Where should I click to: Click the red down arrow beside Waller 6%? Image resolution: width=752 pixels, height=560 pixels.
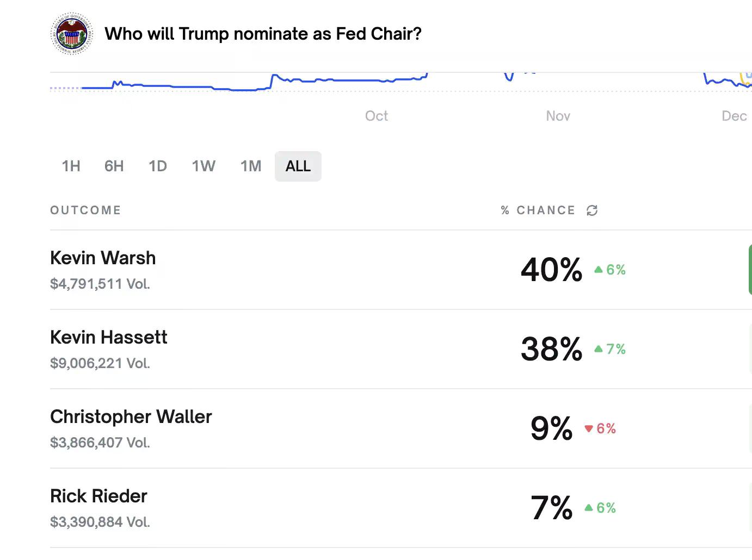(588, 429)
